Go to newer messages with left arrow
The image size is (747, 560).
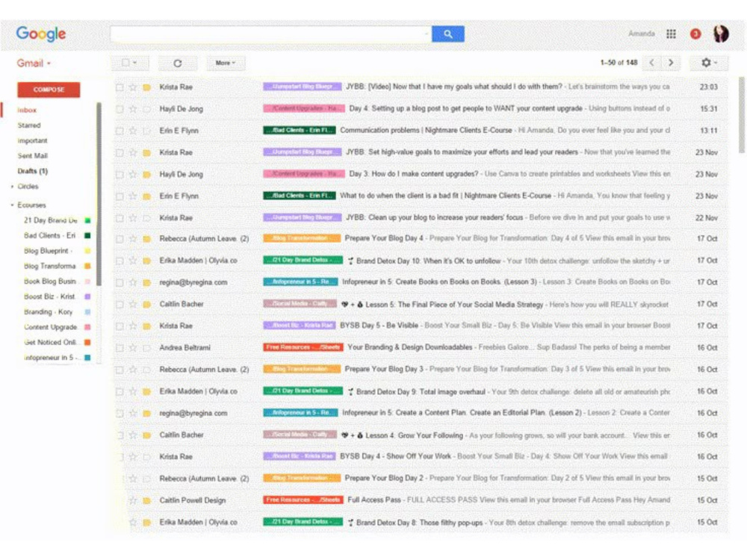[x=651, y=63]
